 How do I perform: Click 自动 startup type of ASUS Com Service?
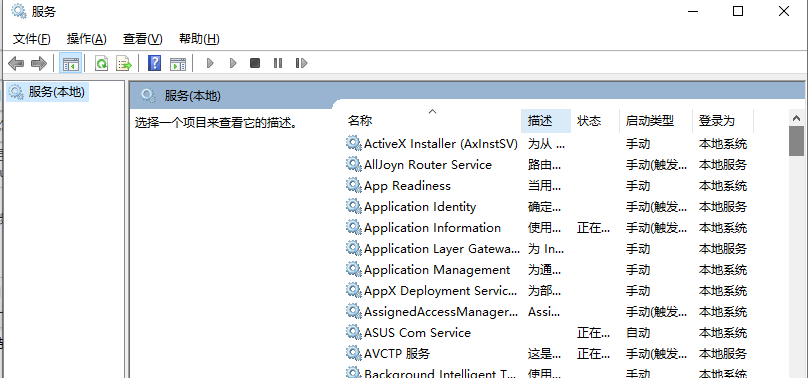(x=638, y=333)
